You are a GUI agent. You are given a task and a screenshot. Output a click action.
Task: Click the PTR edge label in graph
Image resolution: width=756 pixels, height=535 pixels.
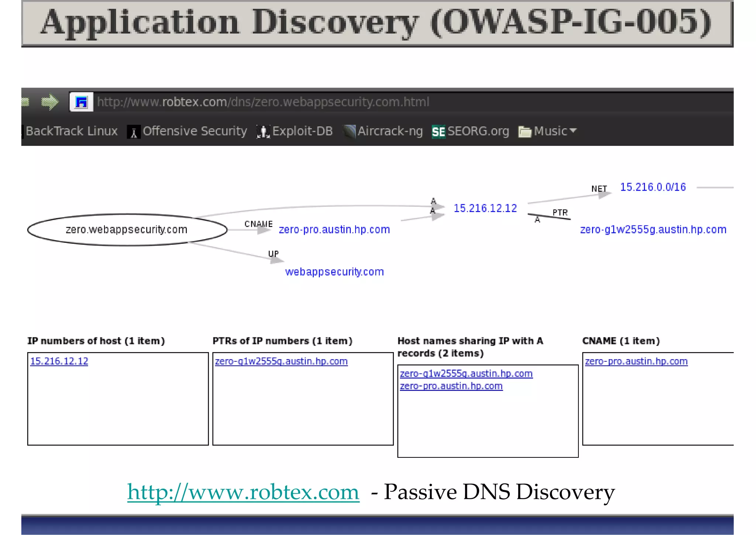click(x=560, y=213)
